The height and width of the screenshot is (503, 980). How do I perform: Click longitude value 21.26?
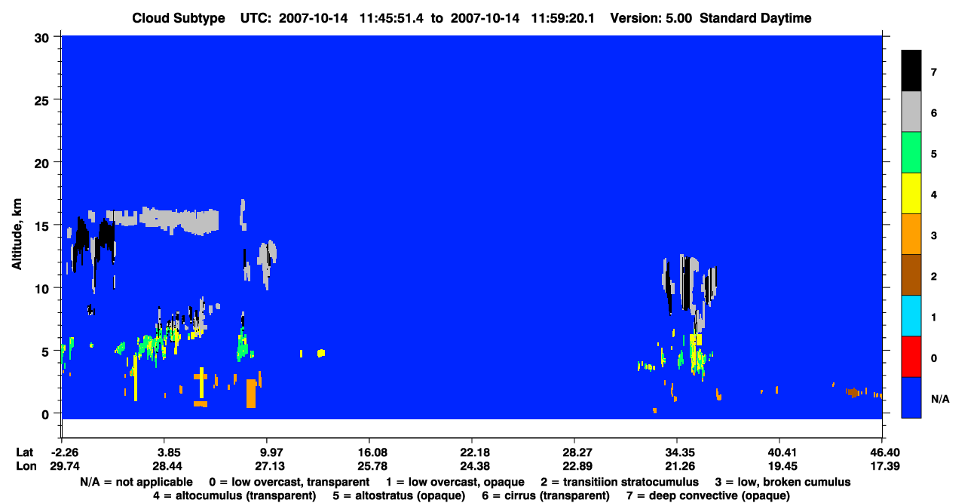(x=677, y=465)
